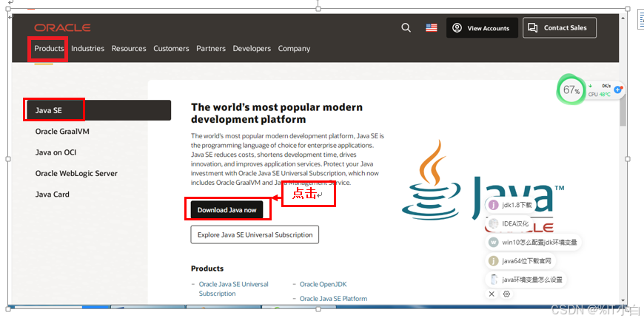Viewport: 644px width, 321px height.
Task: Click Explore Java SE Universal Subscription
Action: coord(255,234)
